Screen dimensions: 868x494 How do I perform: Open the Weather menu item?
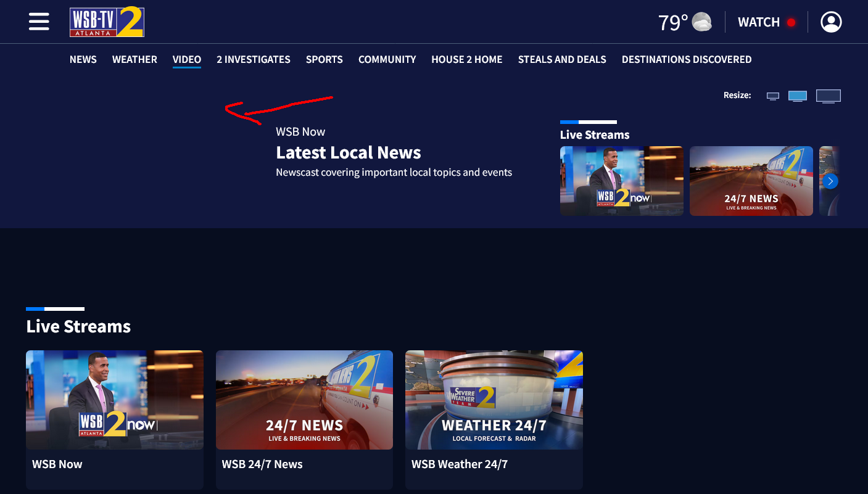pyautogui.click(x=134, y=59)
